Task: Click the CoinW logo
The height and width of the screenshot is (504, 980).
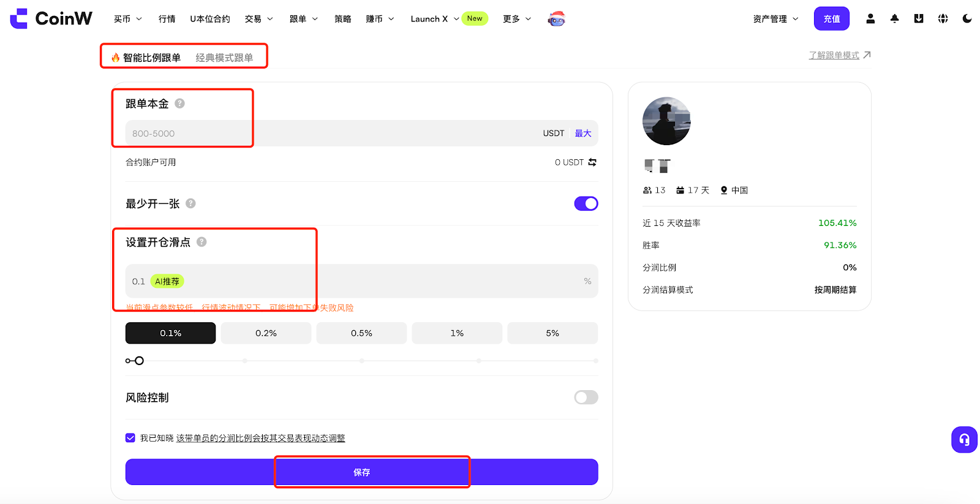Action: [x=51, y=18]
